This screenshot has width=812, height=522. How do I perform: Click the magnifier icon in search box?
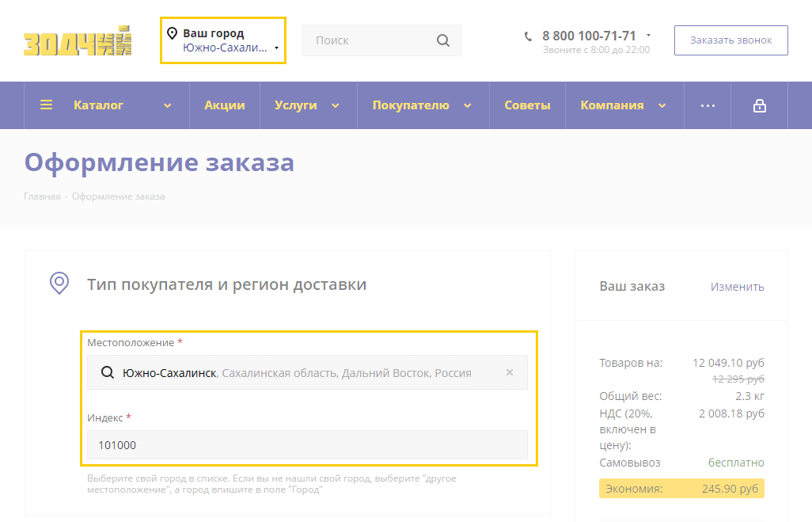[442, 40]
